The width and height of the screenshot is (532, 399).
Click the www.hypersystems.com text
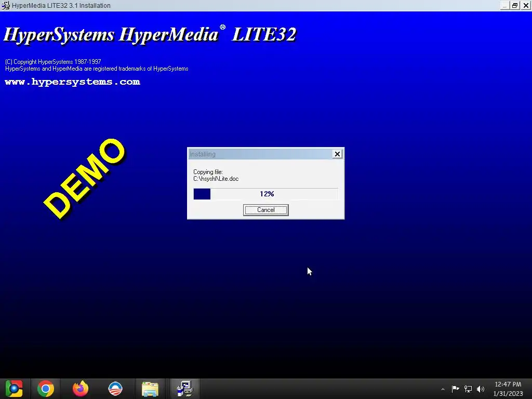point(72,82)
